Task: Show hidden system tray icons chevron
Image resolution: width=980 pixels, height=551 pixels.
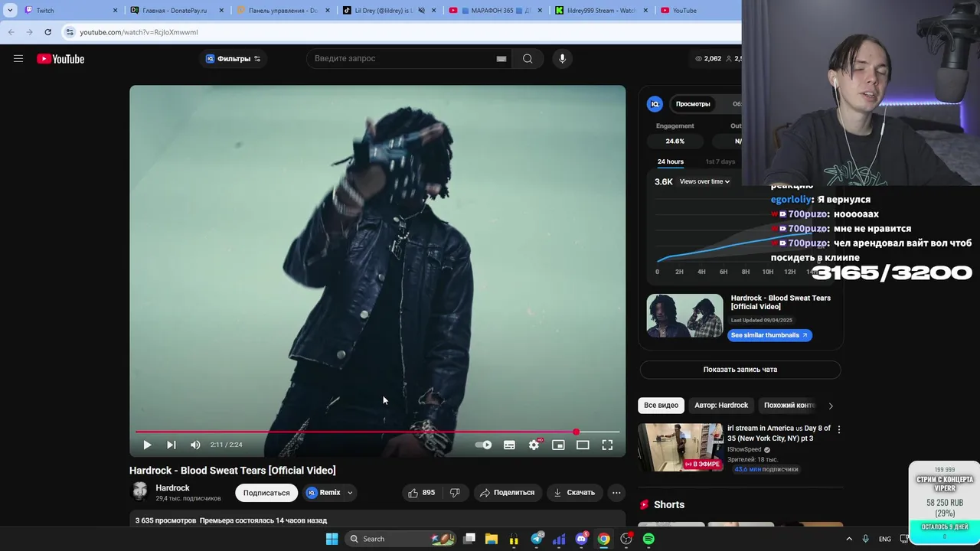Action: pos(848,539)
